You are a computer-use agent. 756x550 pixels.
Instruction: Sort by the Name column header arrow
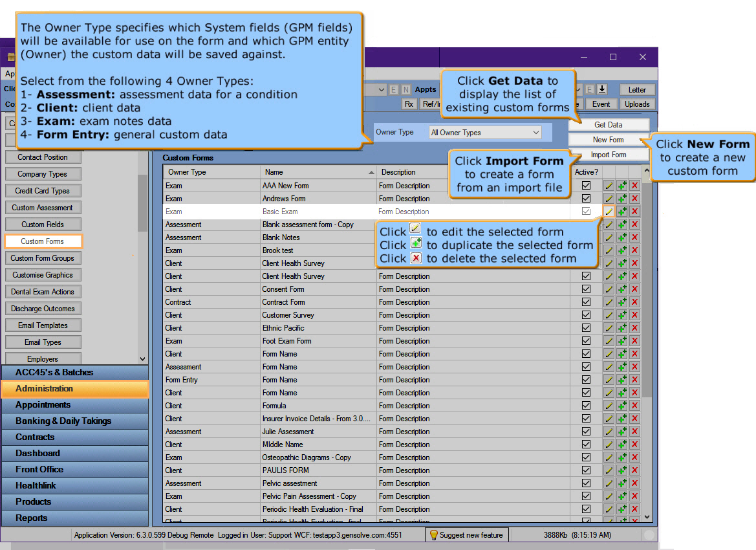(x=371, y=173)
